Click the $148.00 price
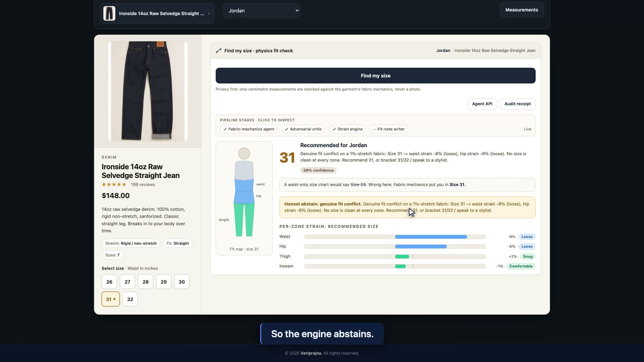The width and height of the screenshot is (644, 362). coord(116,196)
